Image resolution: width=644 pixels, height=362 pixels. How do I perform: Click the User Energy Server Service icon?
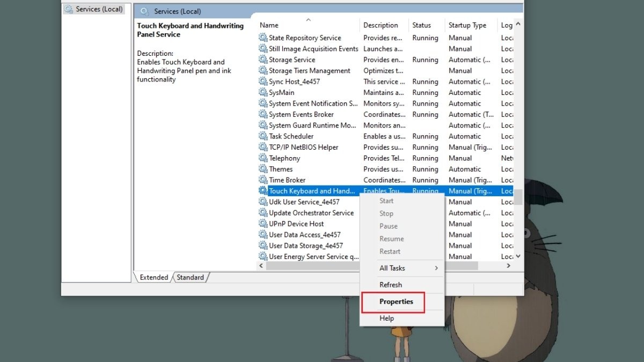263,256
